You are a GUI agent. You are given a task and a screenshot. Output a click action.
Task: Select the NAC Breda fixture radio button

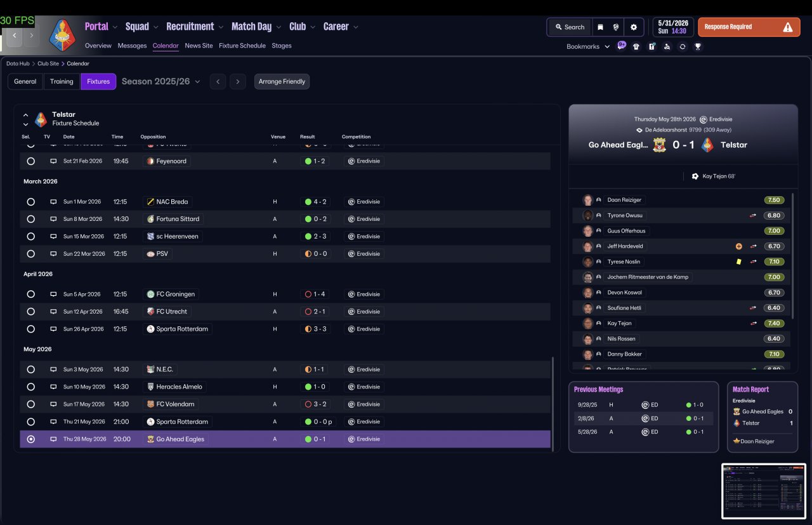click(30, 202)
